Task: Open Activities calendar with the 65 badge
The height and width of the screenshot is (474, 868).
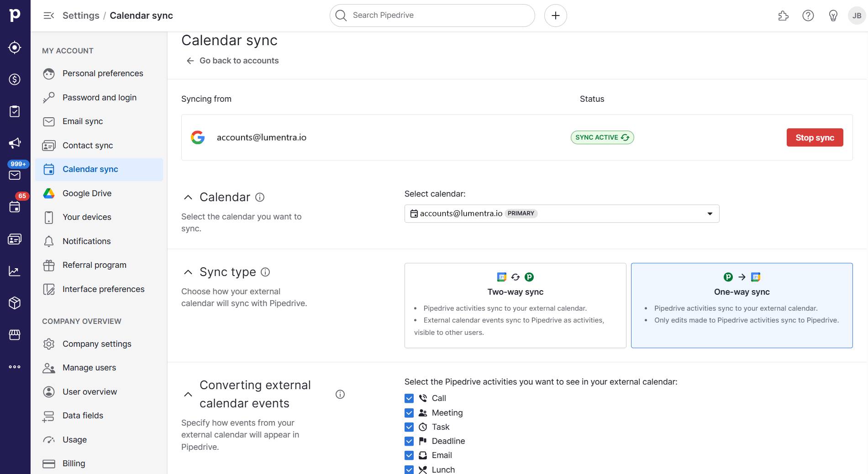Action: [x=15, y=207]
